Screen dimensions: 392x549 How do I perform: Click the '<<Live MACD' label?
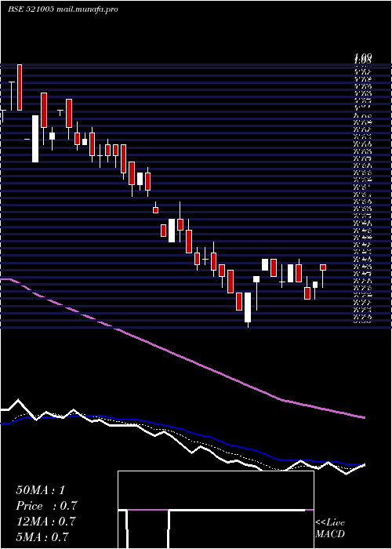click(x=330, y=529)
